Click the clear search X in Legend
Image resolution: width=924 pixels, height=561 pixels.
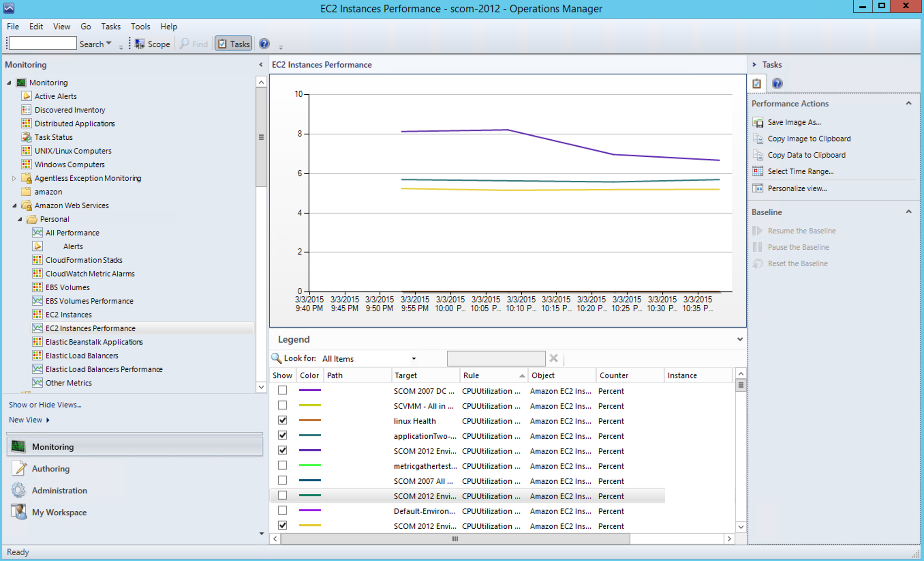click(x=554, y=358)
